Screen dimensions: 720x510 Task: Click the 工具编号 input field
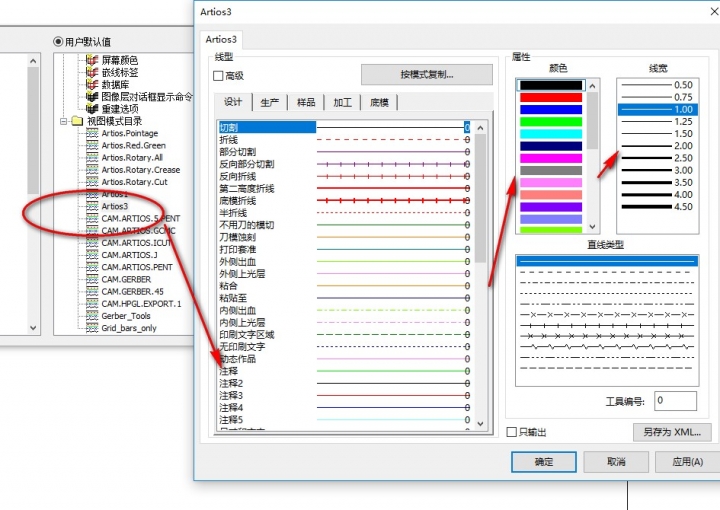(675, 401)
